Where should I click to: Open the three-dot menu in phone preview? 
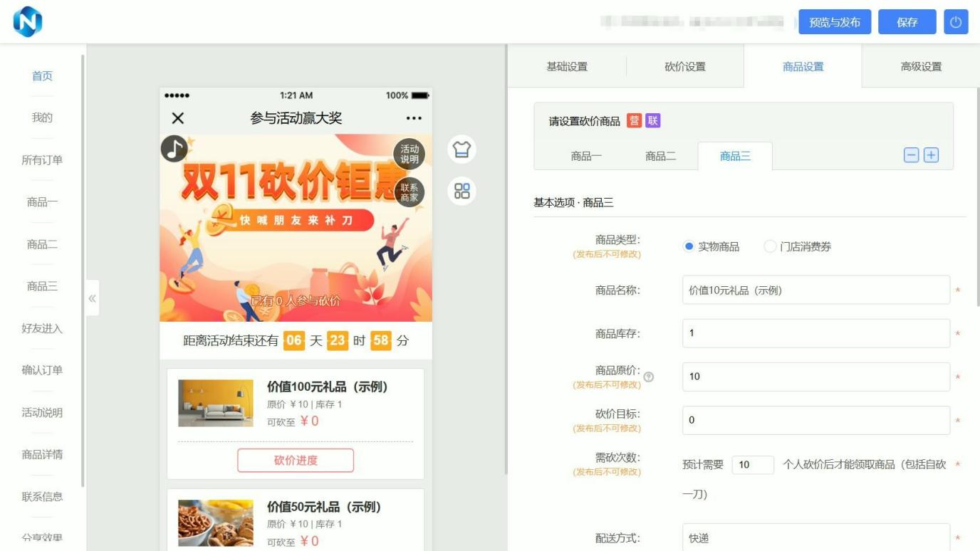[x=414, y=118]
